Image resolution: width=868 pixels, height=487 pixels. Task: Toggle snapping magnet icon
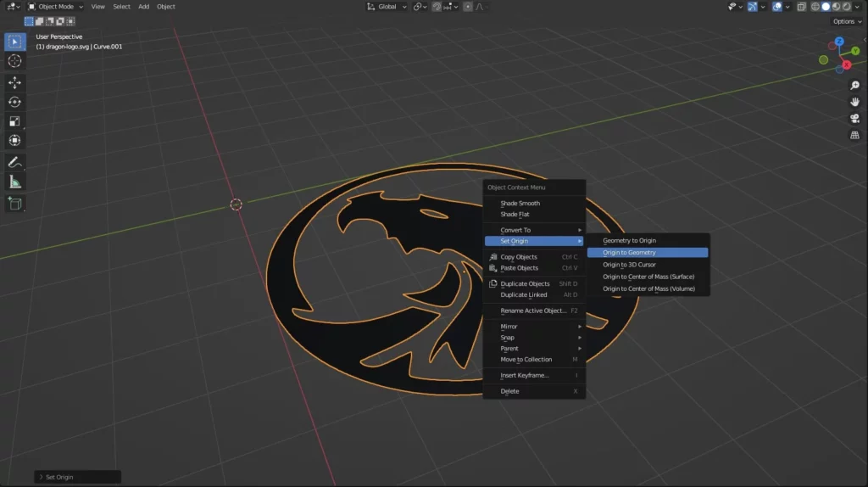[437, 7]
